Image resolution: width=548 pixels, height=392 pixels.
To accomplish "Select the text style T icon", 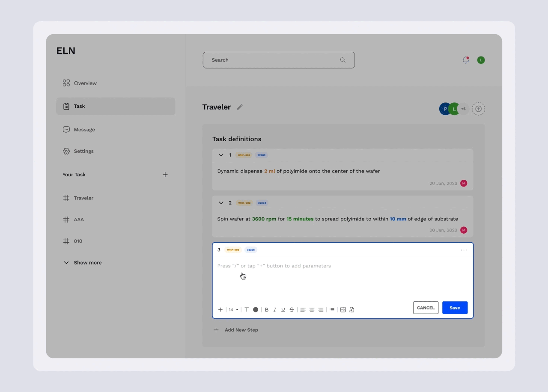I will coord(247,309).
